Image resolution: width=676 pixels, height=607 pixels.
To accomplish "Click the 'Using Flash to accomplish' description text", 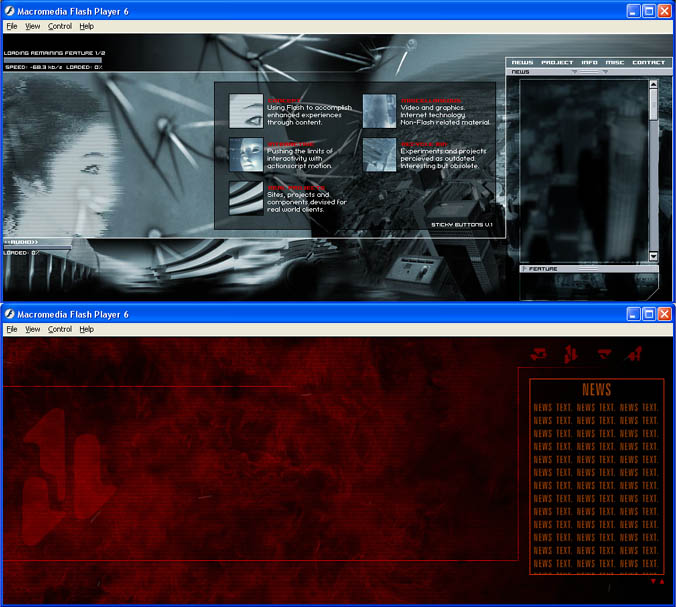I will coord(309,107).
